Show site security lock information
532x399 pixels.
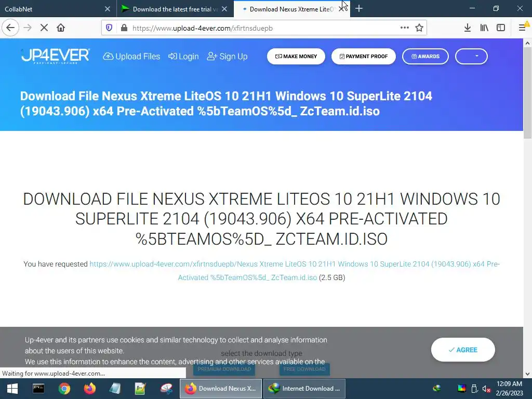click(124, 28)
